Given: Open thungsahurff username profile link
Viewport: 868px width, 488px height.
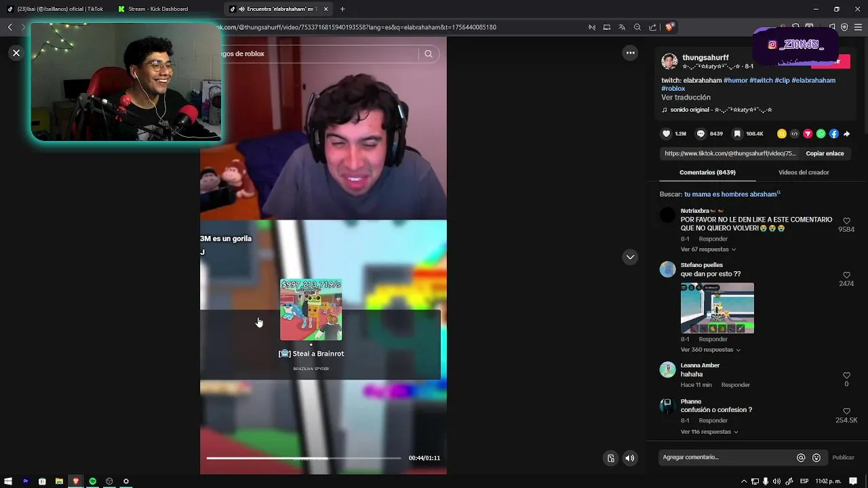Looking at the screenshot, I should click(x=705, y=58).
